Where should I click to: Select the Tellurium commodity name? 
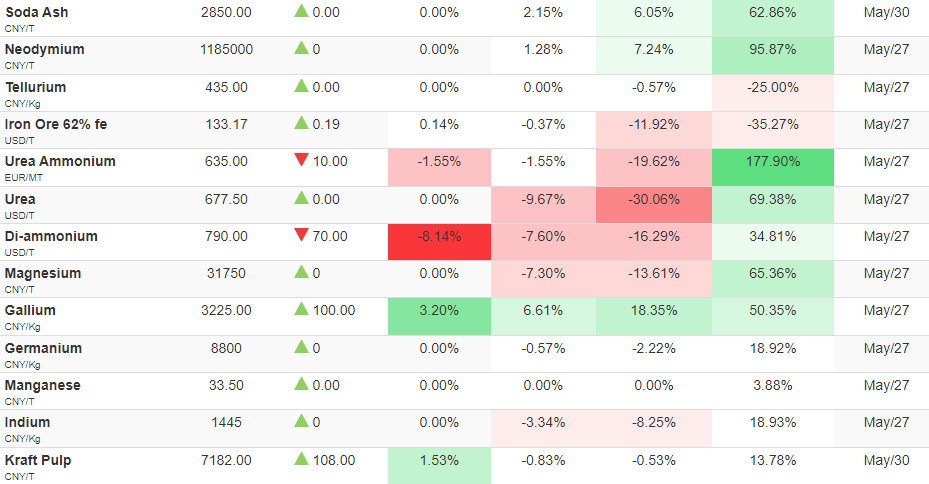click(x=36, y=87)
